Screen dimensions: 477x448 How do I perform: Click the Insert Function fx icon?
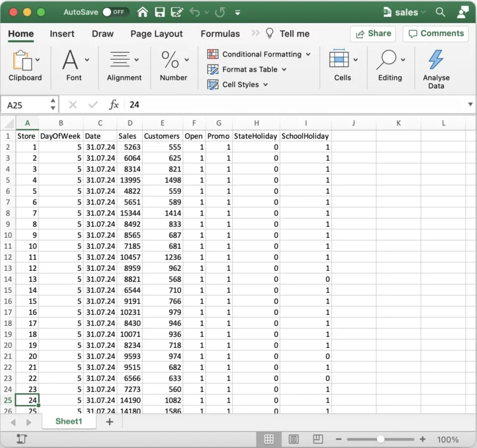click(114, 105)
